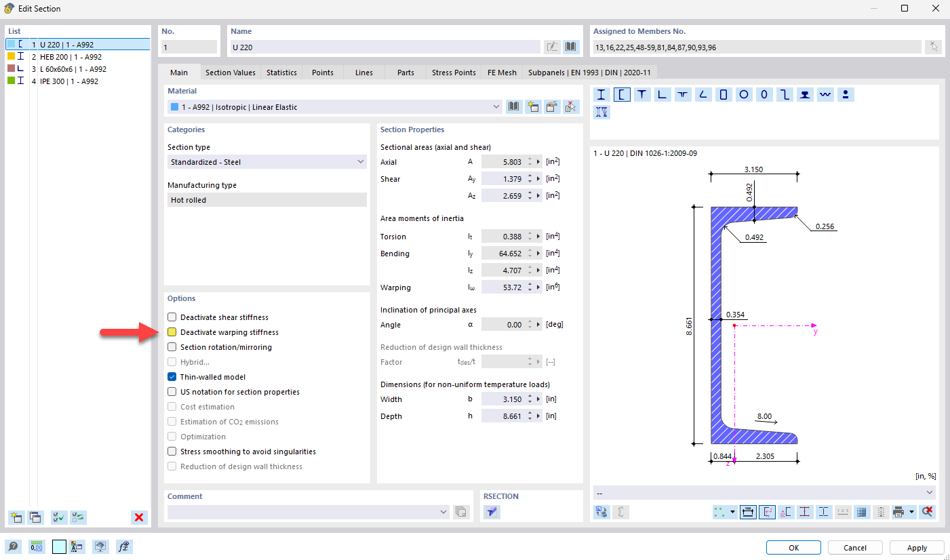The image size is (950, 560).
Task: Enable Deactivate shear stiffness
Action: coord(172,317)
